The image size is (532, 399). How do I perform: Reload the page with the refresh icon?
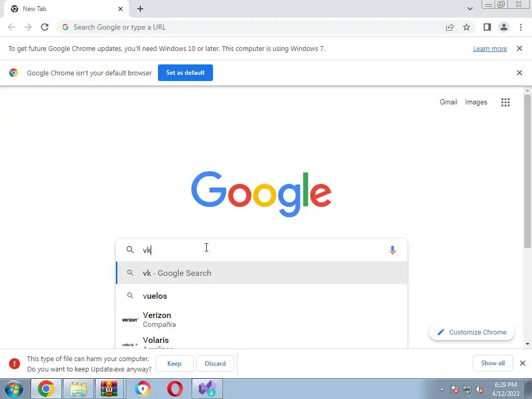point(45,27)
